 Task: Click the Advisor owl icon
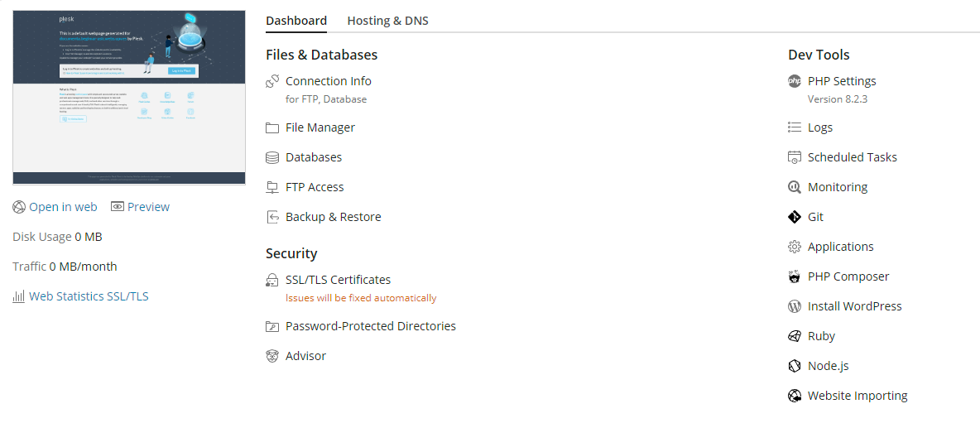coord(272,356)
